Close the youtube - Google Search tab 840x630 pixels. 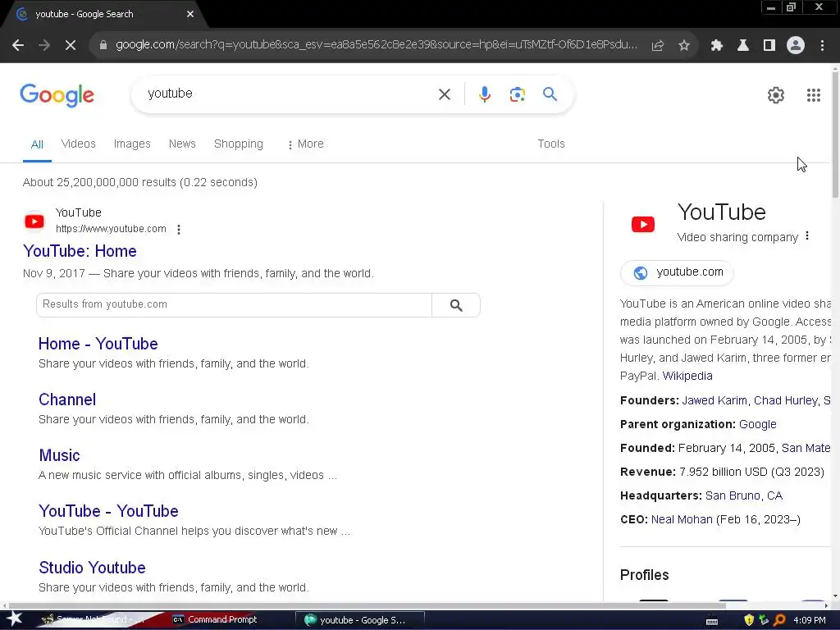tap(190, 15)
